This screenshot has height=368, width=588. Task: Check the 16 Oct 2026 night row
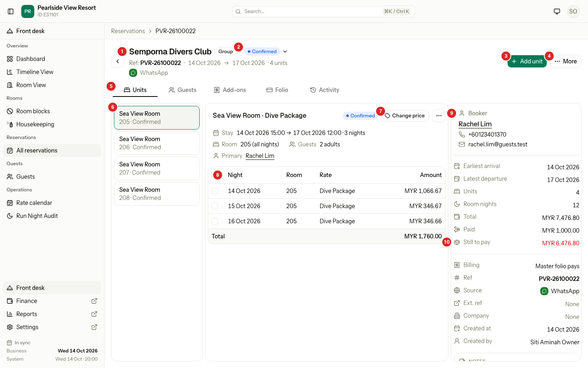point(215,221)
